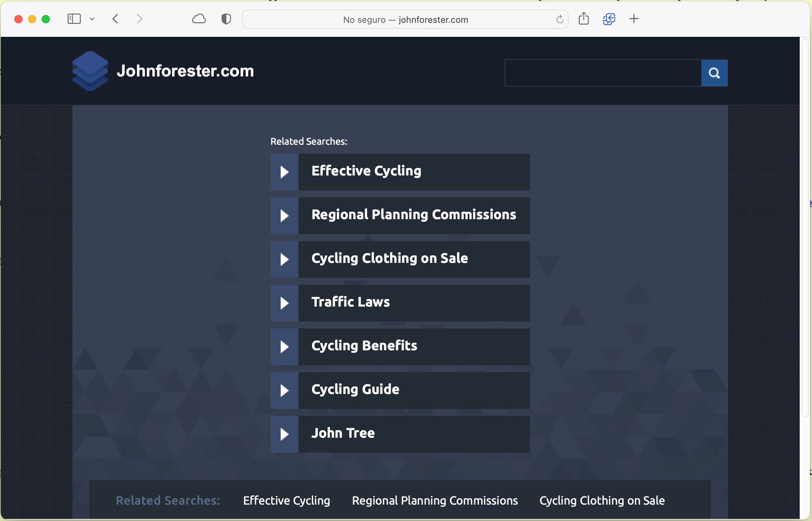Reload the page with refresh icon
Image resolution: width=812 pixels, height=521 pixels.
tap(560, 19)
